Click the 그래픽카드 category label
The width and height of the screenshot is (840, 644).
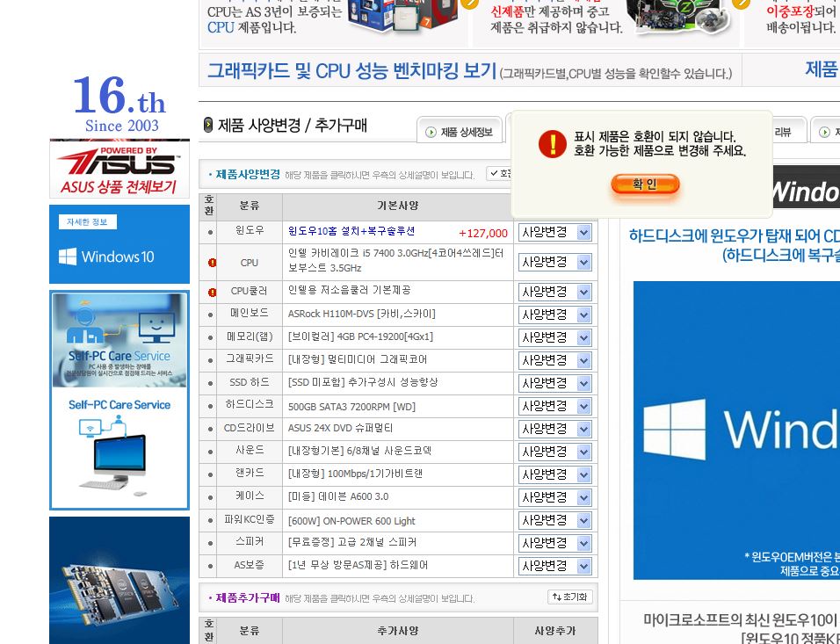(250, 358)
